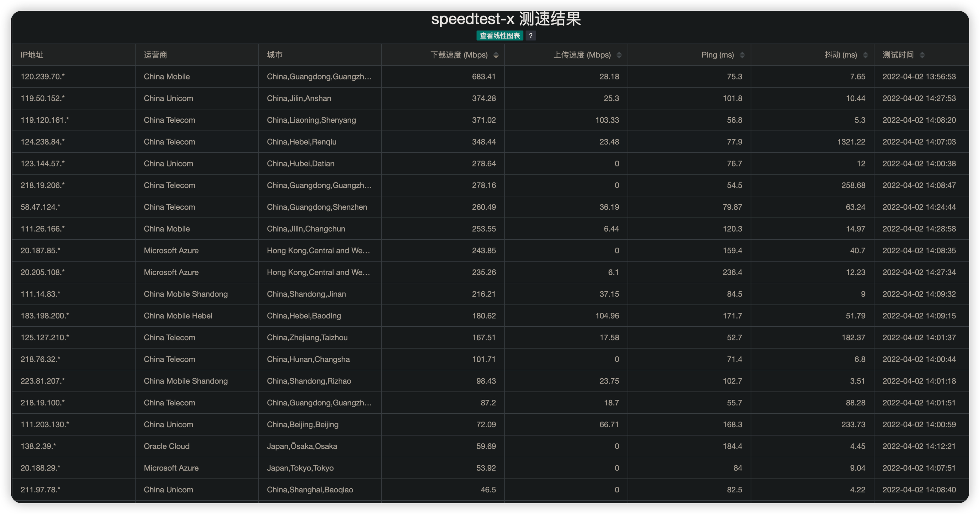Sort by 下载速度 (Mbps) arrows
980x514 pixels.
pos(496,55)
